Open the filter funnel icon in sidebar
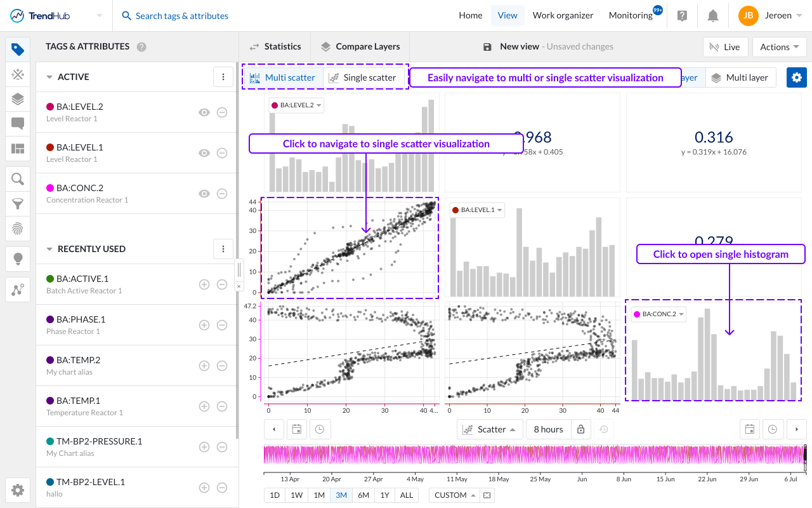Image resolution: width=812 pixels, height=508 pixels. point(18,204)
